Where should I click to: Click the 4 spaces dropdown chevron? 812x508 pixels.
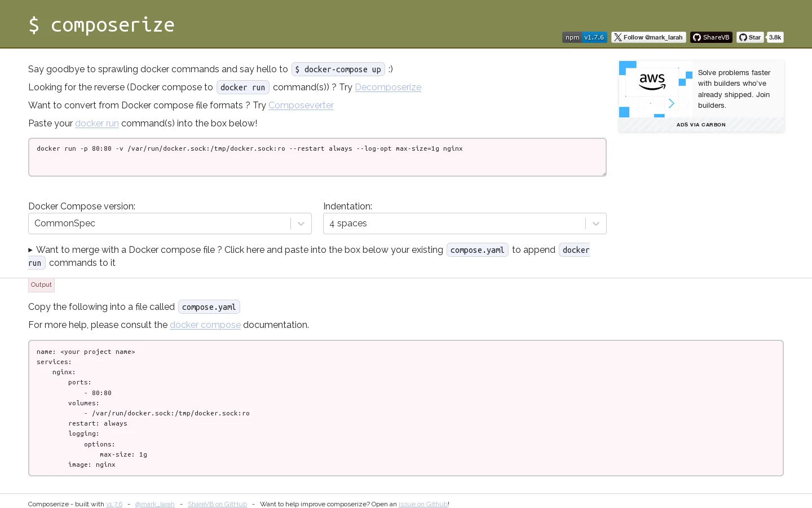(596, 224)
